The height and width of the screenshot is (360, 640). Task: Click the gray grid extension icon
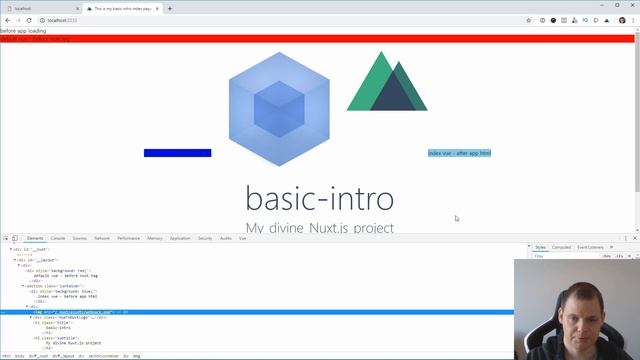(x=564, y=20)
